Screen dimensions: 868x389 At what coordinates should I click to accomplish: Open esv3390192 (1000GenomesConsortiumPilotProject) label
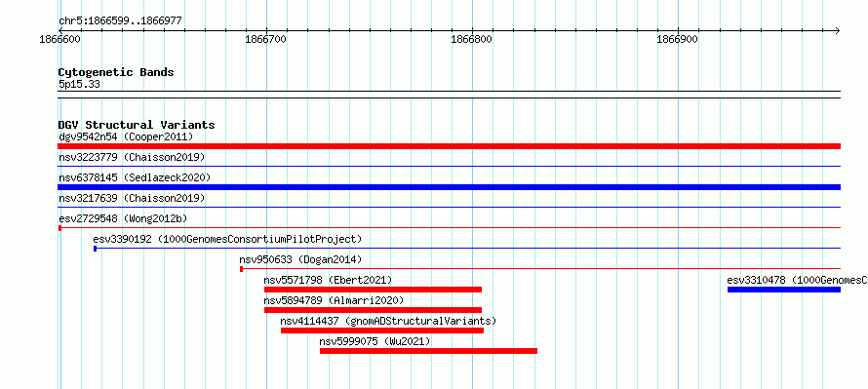tap(227, 239)
